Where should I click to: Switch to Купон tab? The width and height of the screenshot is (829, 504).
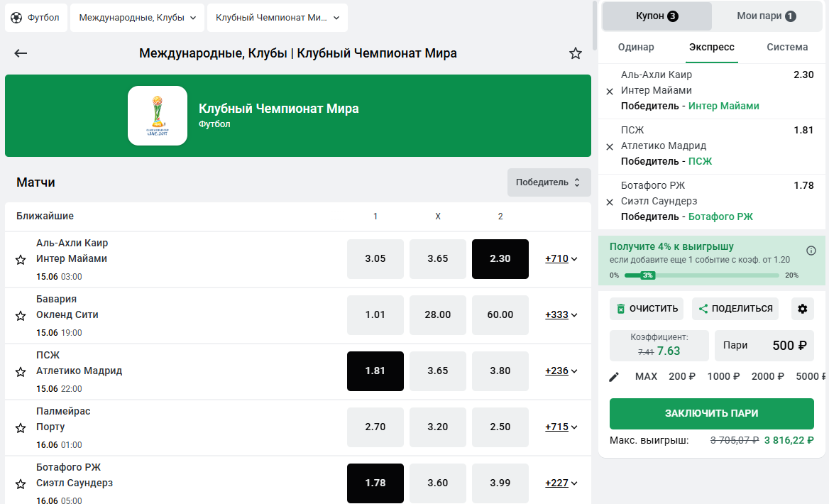(657, 16)
